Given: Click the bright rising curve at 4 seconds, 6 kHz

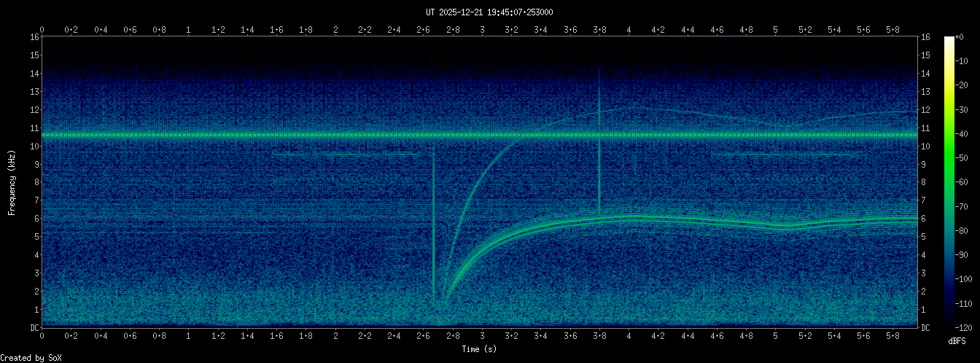Looking at the screenshot, I should [x=629, y=216].
